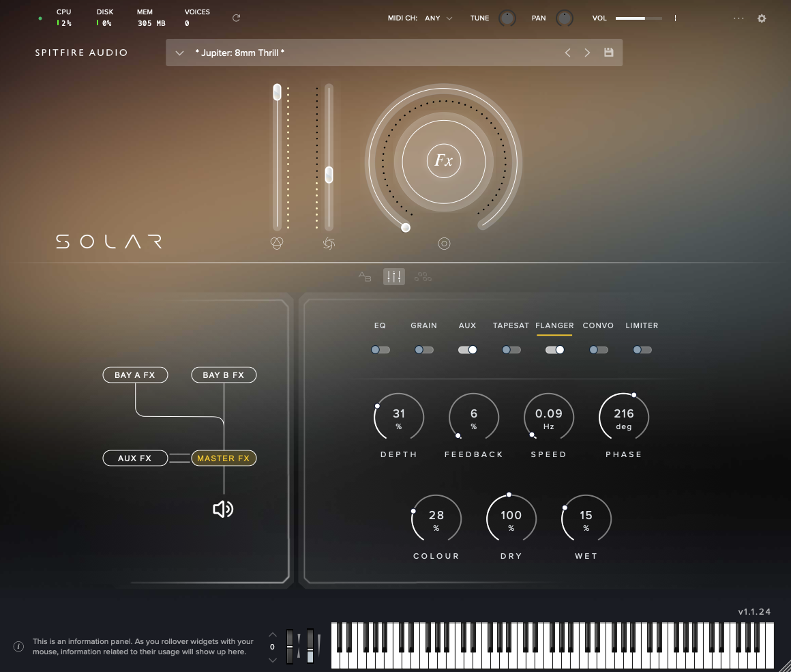Click the overlapping circles icon below the sliders
The height and width of the screenshot is (672, 791).
(x=277, y=244)
